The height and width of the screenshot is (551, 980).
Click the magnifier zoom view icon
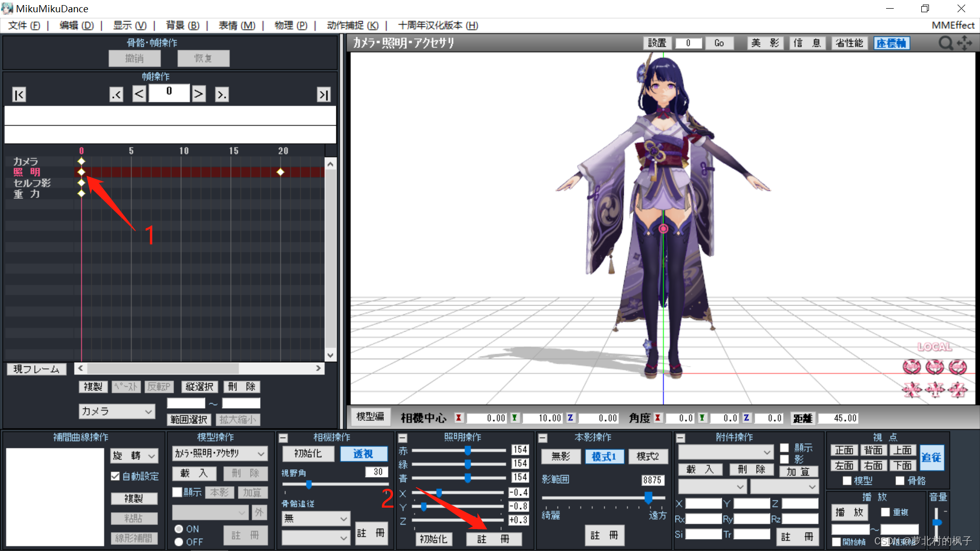pos(945,43)
